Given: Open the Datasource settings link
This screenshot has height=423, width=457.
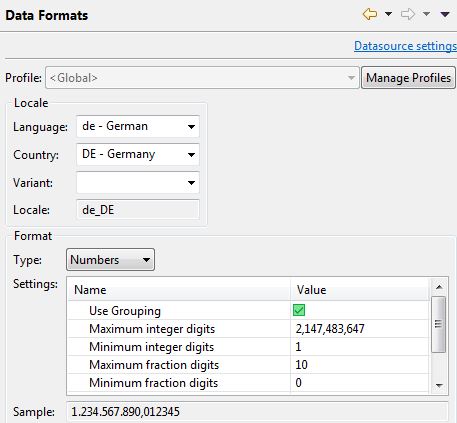Looking at the screenshot, I should click(x=405, y=46).
